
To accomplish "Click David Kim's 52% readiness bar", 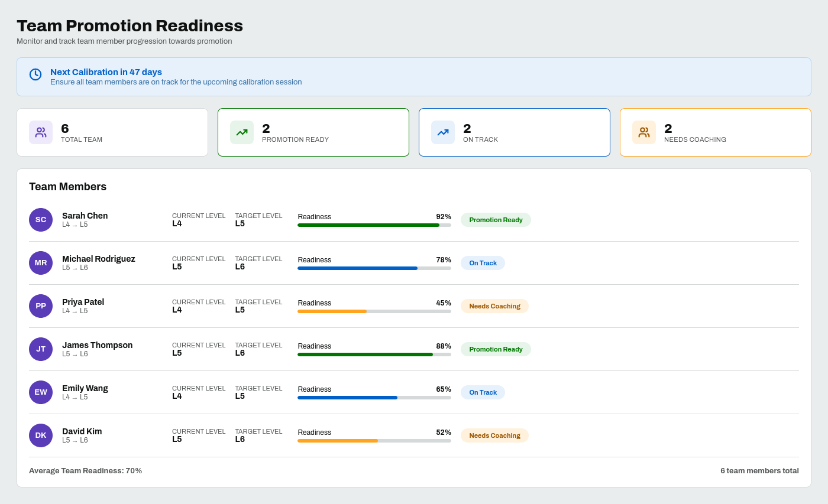I will (374, 441).
